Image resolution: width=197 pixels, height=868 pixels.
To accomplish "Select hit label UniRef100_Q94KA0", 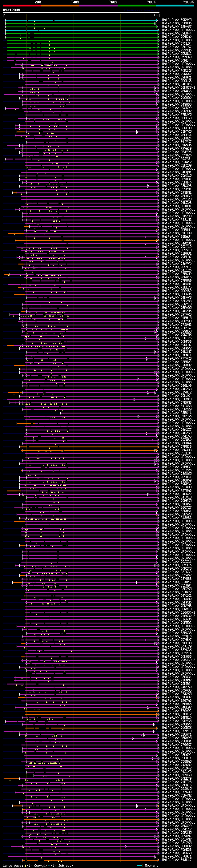I will click(177, 37).
